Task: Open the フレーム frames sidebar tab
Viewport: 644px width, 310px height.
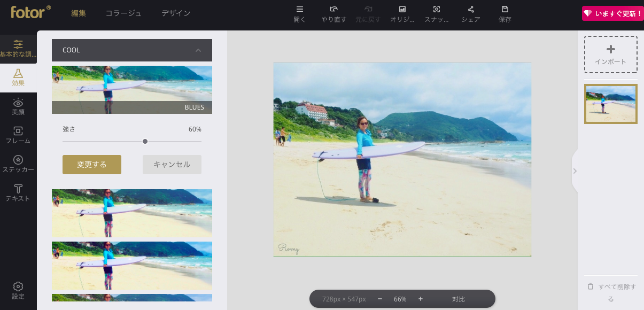Action: 18,136
